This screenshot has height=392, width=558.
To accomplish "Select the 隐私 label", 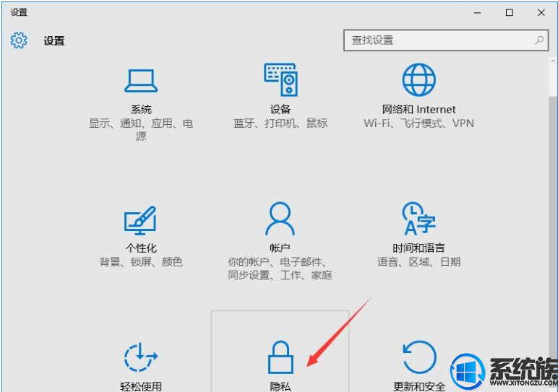I will pyautogui.click(x=280, y=386).
